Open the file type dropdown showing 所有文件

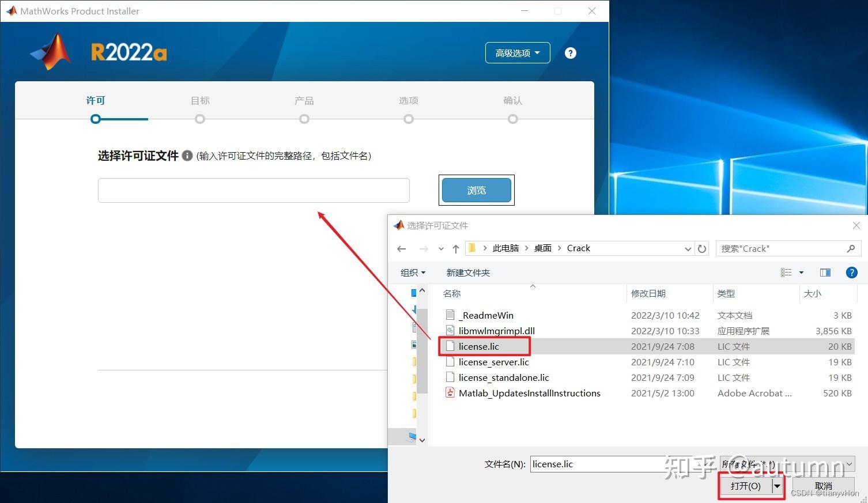(x=787, y=464)
